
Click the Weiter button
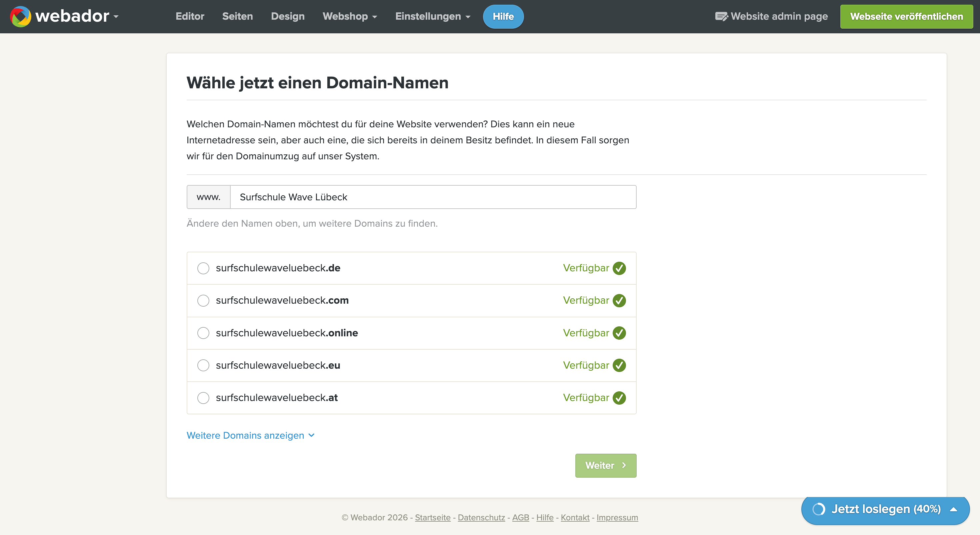606,465
